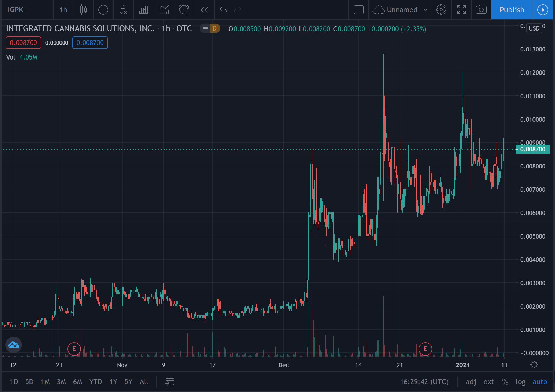
Task: Click the blue 0.008700 buy price box
Action: (x=90, y=43)
